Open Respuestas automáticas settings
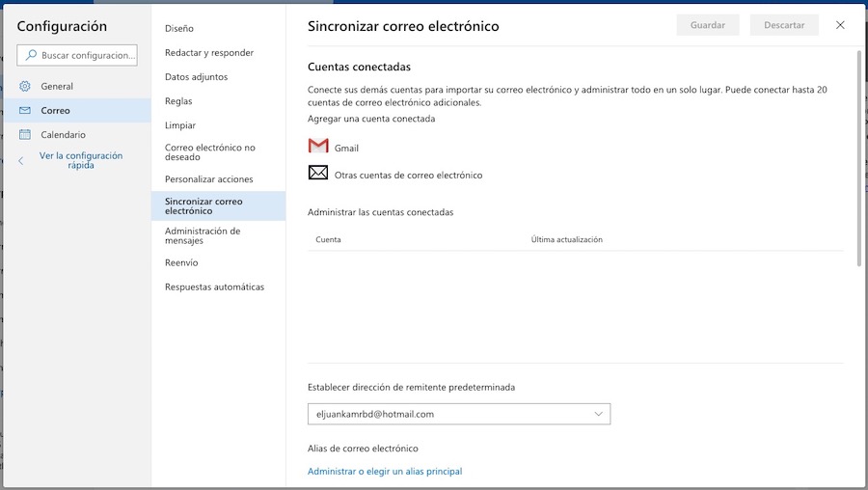868x490 pixels. pyautogui.click(x=214, y=286)
